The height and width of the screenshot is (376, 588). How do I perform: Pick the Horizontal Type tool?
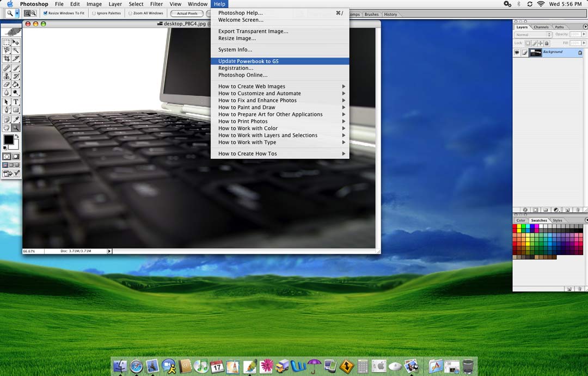pos(16,102)
